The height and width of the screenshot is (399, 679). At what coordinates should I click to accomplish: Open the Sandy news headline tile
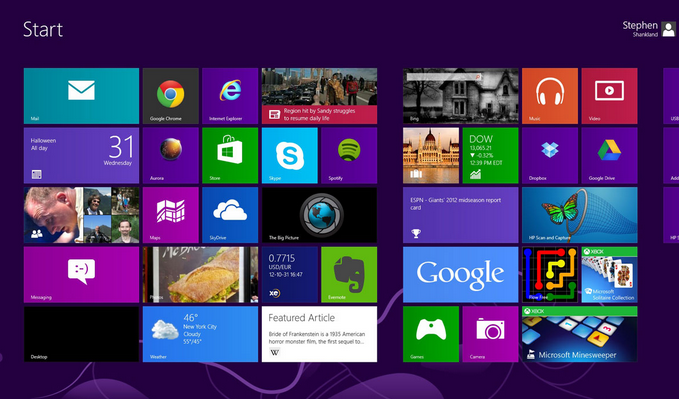point(319,96)
